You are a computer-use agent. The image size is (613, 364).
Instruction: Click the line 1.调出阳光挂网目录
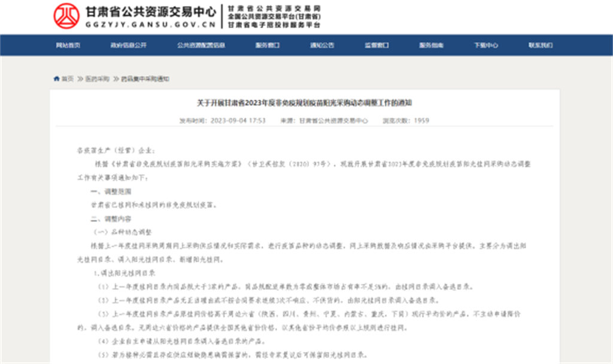[x=125, y=273]
